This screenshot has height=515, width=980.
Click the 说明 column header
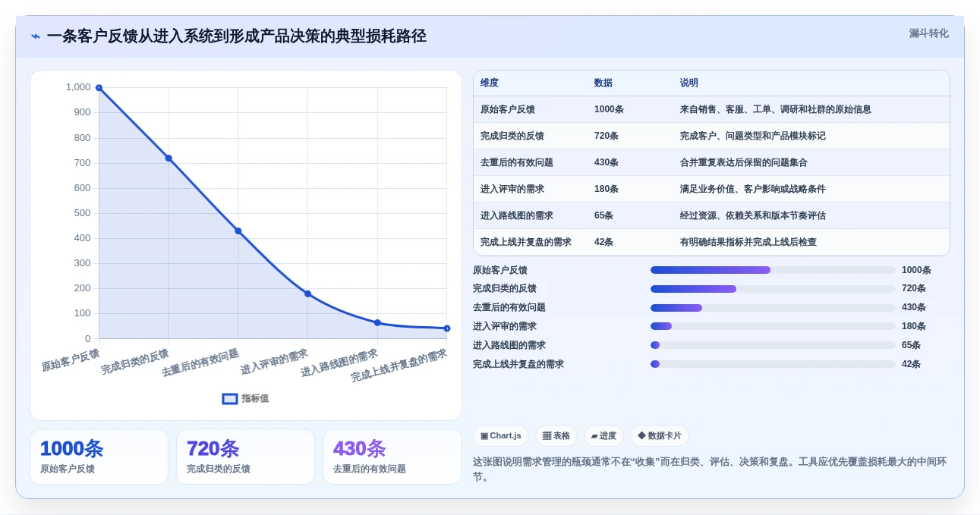(x=689, y=83)
